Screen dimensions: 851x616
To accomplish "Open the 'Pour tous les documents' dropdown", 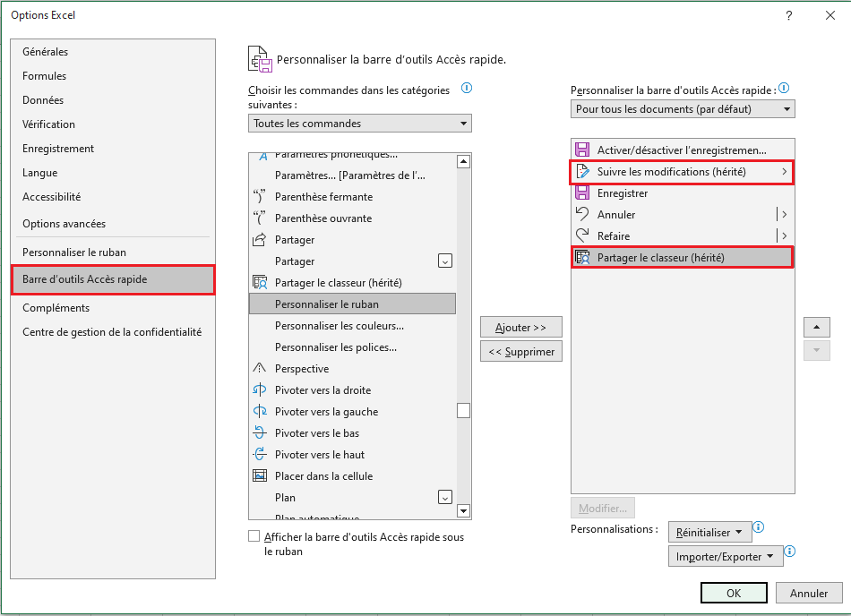I will 683,109.
